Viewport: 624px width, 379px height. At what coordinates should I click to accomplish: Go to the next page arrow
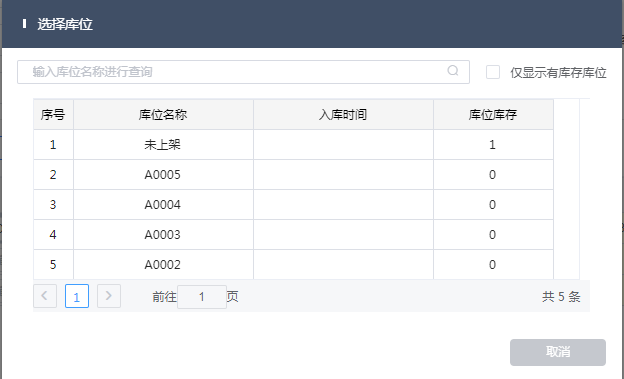click(109, 296)
